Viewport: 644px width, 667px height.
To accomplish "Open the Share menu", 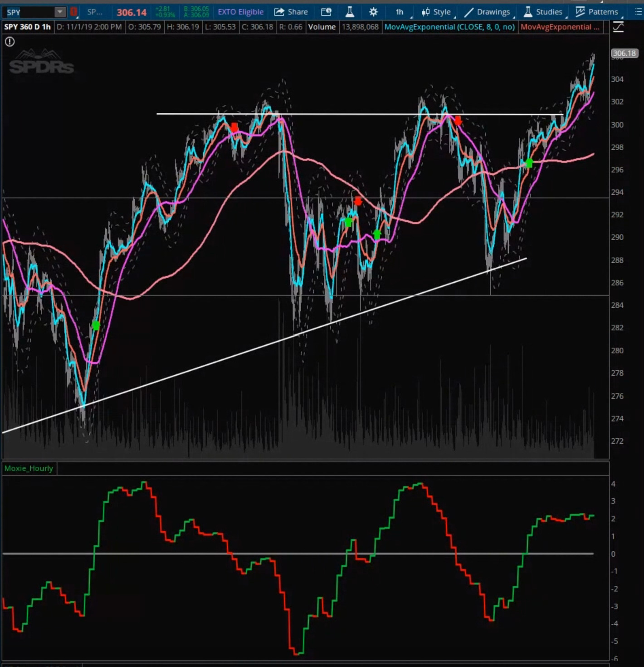I will pos(291,12).
